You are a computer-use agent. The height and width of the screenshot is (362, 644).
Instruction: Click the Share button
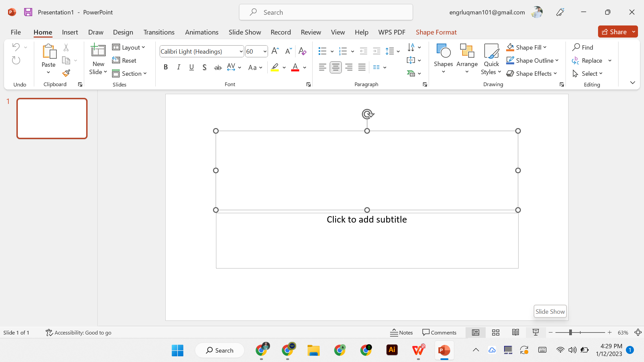pyautogui.click(x=614, y=32)
